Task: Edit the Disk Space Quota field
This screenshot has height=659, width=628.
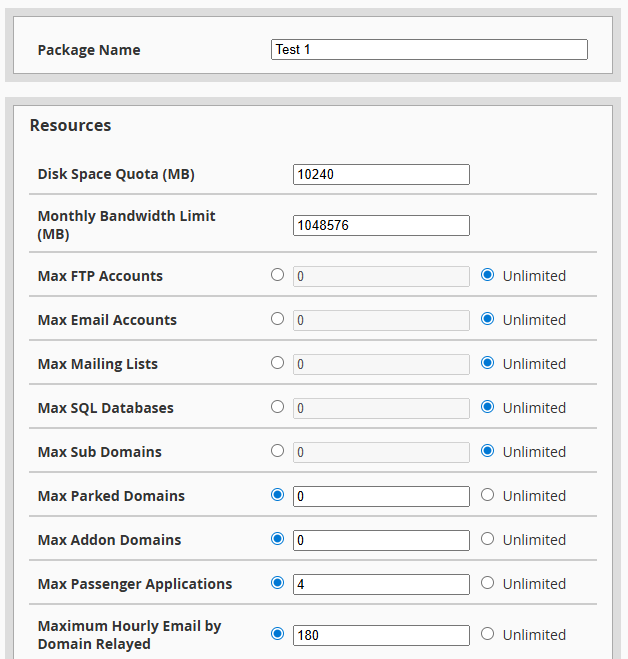Action: click(381, 174)
